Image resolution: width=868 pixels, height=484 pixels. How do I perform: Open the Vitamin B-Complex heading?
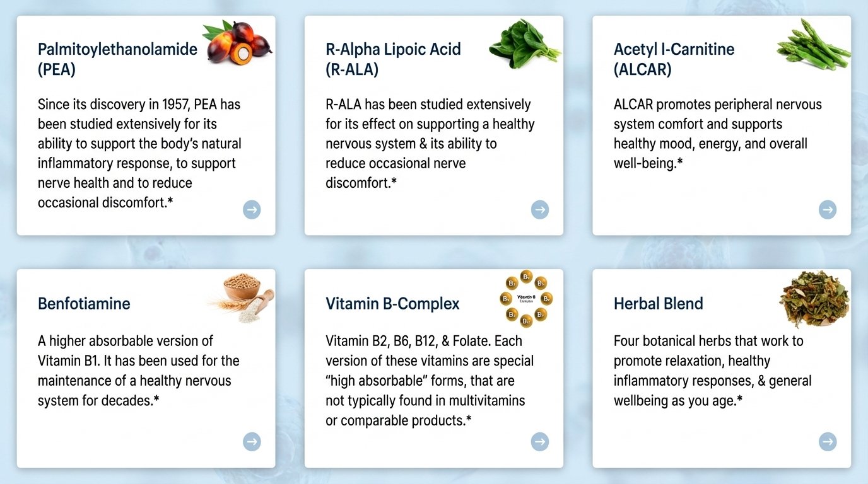[392, 304]
